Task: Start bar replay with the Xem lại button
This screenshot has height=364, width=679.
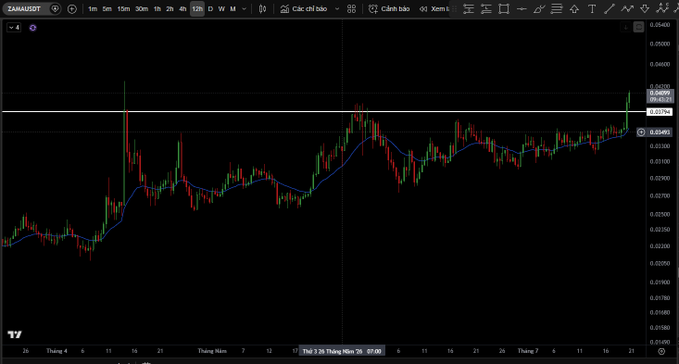Action: pos(434,9)
